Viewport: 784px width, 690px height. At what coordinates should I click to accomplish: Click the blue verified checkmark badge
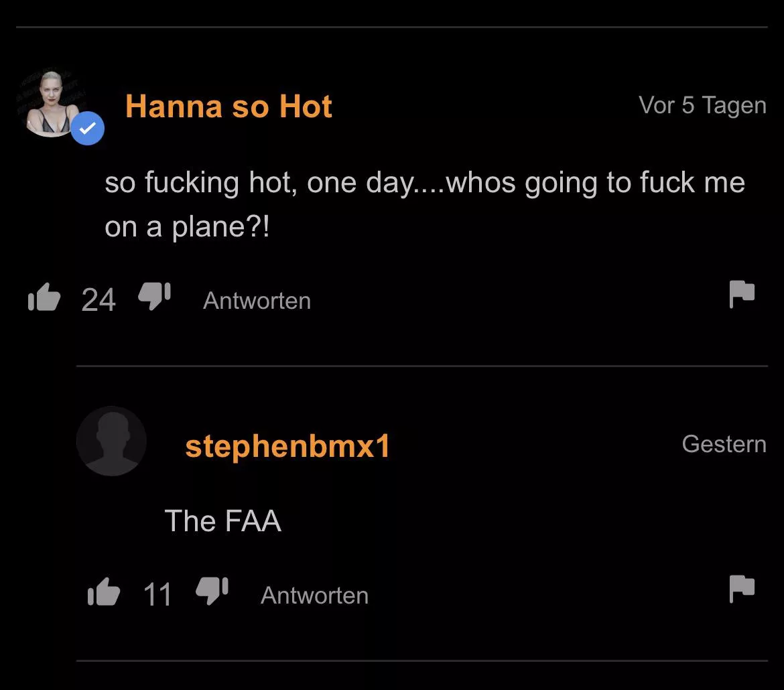87,128
